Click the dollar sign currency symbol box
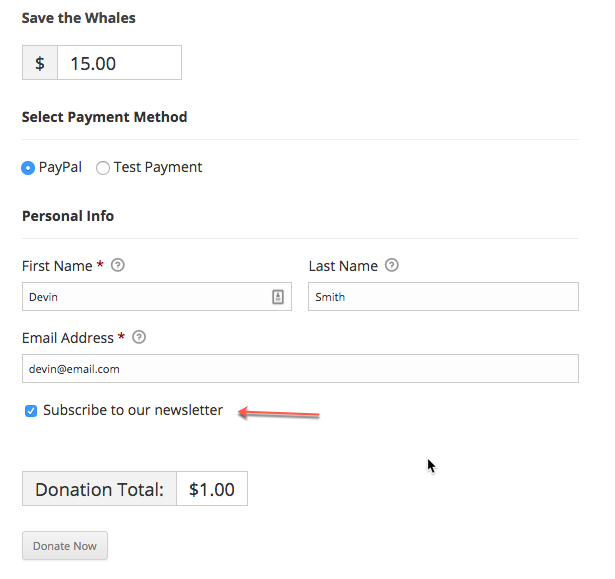This screenshot has height=579, width=615. click(x=40, y=63)
